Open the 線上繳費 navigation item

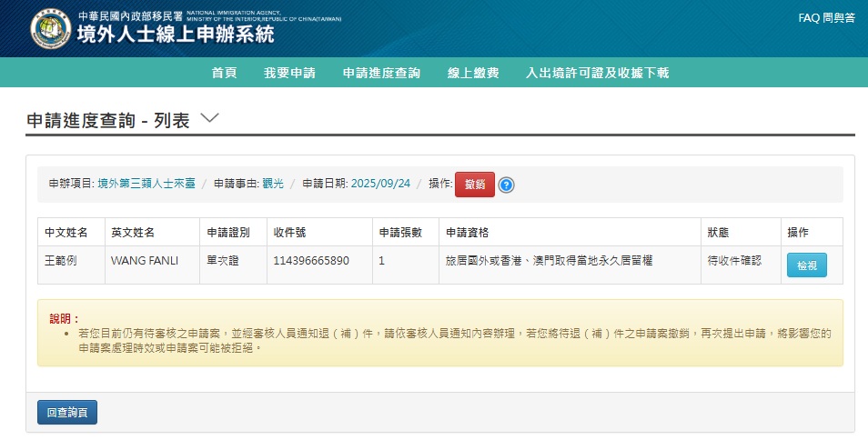(473, 73)
